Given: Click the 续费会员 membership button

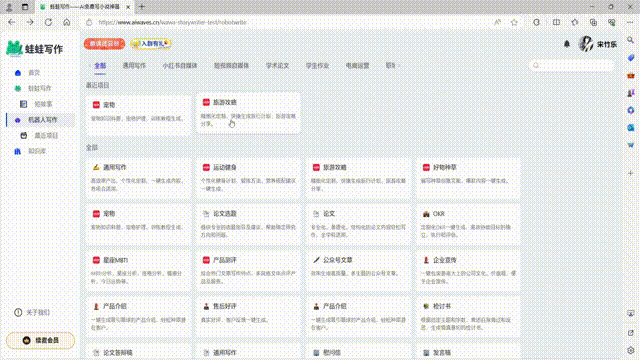Looking at the screenshot, I should (x=40, y=340).
